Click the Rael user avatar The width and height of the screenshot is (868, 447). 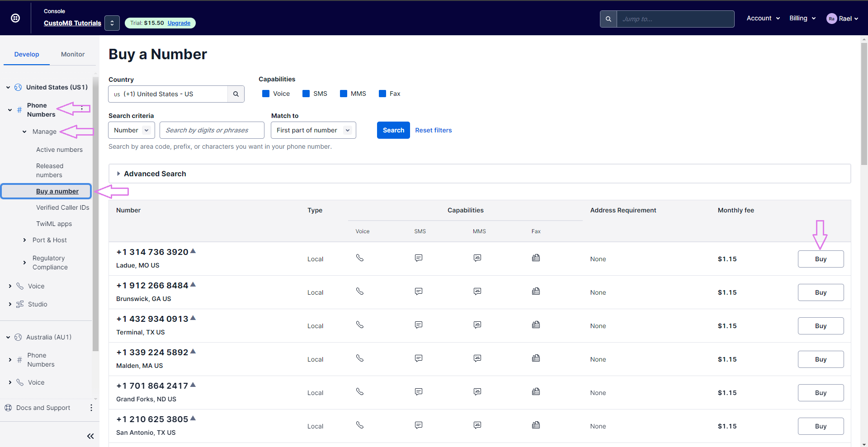[x=831, y=19]
